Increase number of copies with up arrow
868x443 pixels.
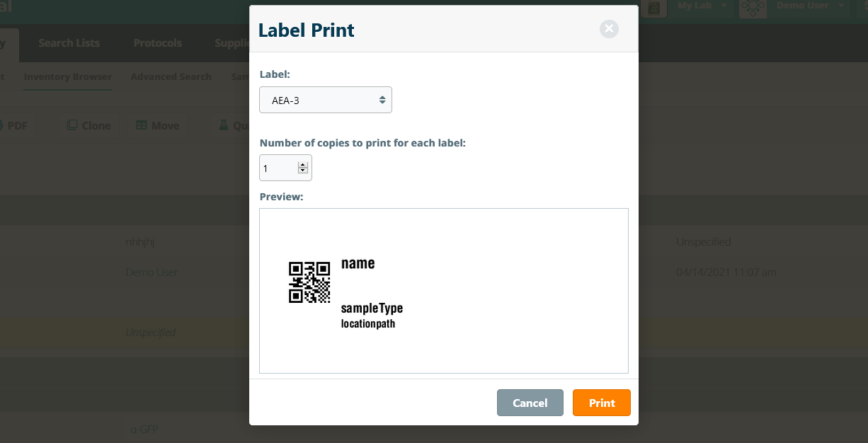pos(303,166)
